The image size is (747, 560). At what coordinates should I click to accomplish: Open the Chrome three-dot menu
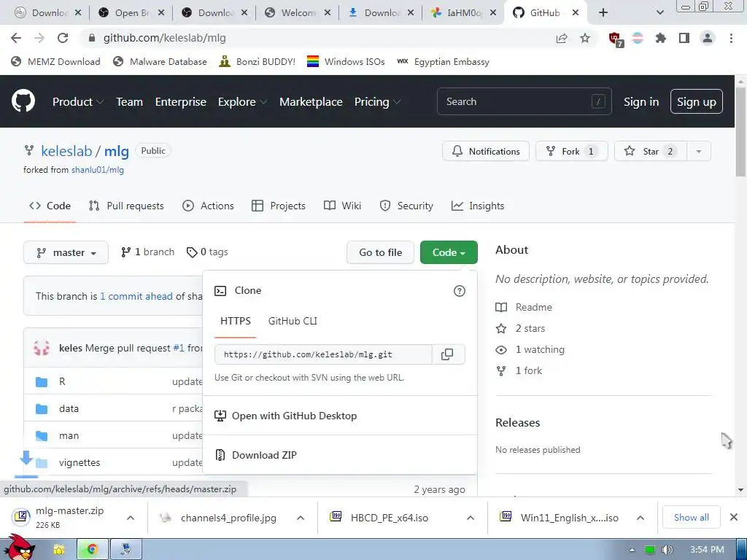[x=731, y=38]
